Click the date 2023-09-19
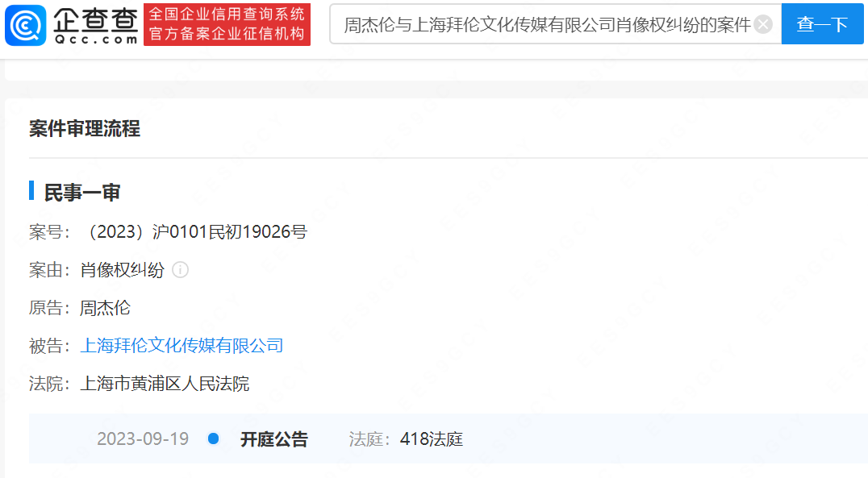 tap(143, 439)
